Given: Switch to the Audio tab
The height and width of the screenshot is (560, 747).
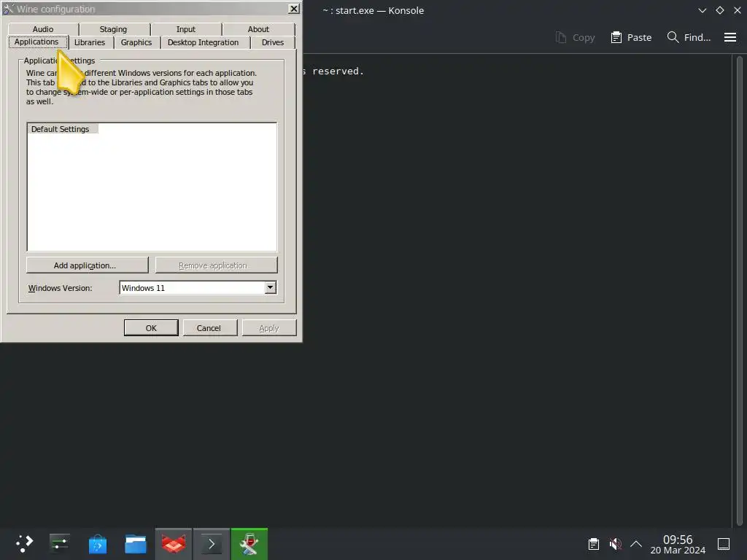Looking at the screenshot, I should (x=43, y=29).
